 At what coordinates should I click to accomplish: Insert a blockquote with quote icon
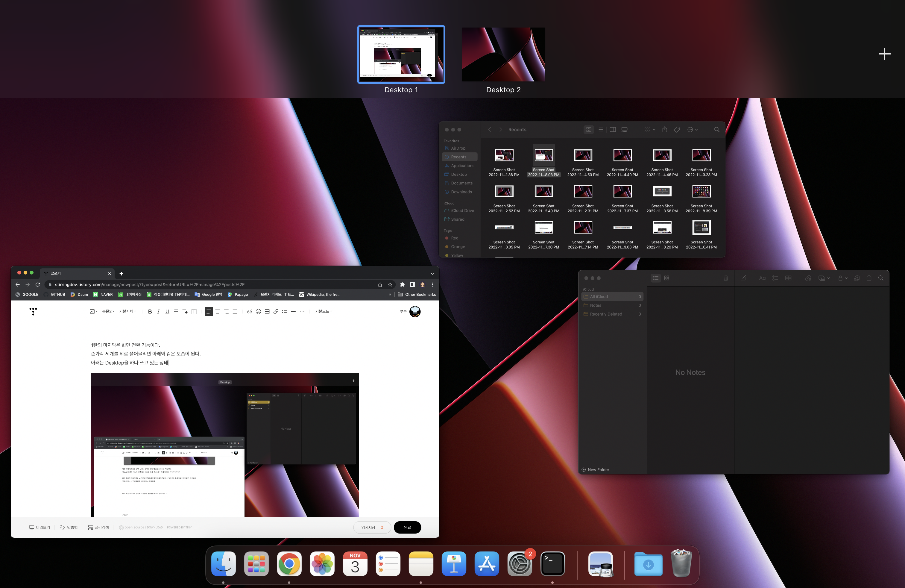250,311
